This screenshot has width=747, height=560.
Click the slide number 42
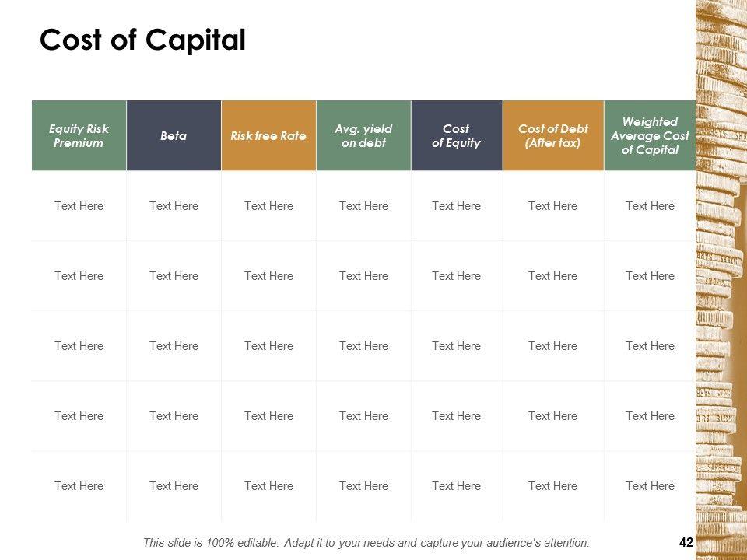(686, 543)
